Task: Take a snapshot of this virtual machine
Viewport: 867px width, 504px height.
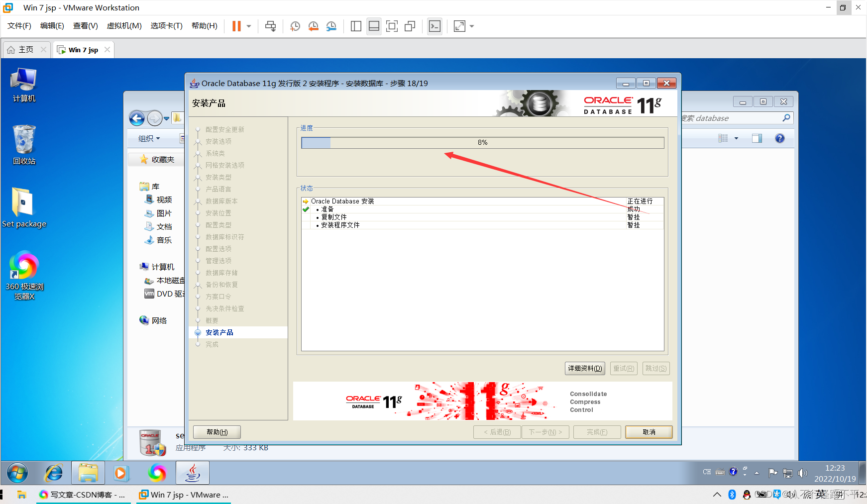Action: tap(295, 26)
